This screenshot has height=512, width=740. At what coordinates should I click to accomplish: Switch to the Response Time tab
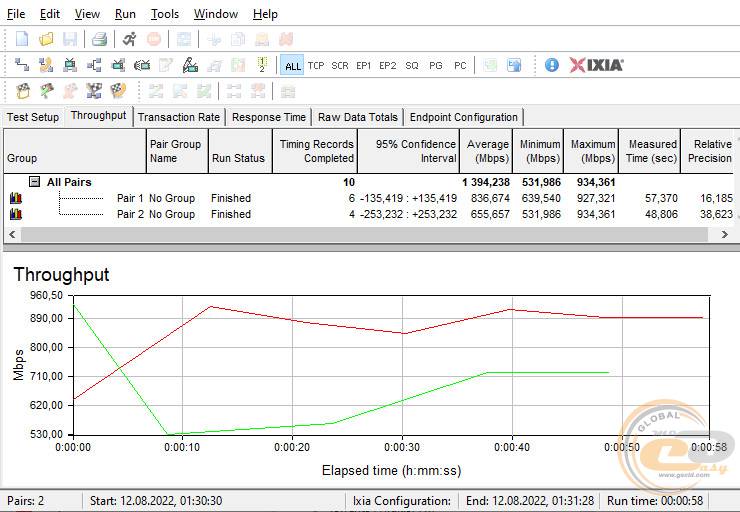(269, 117)
